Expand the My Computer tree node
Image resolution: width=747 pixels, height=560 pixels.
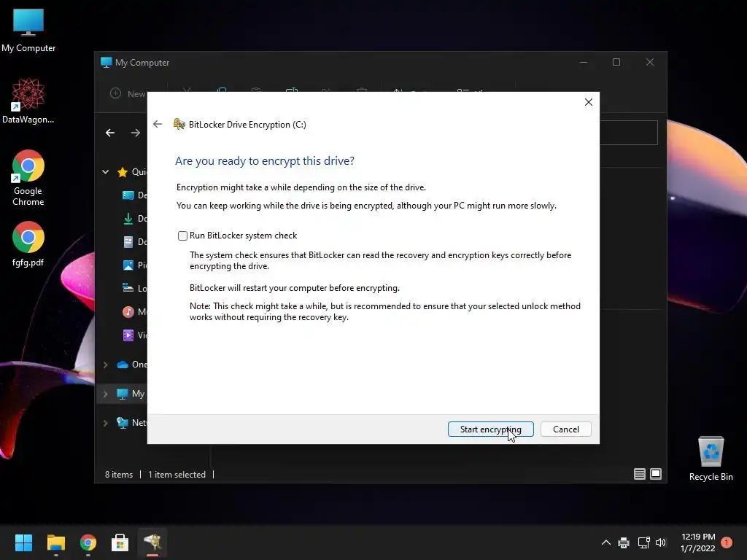105,394
